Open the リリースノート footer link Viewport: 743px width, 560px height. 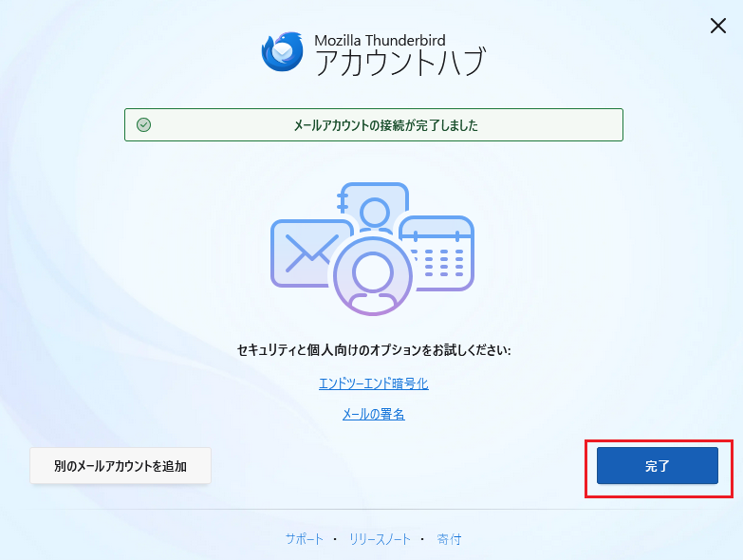point(380,539)
